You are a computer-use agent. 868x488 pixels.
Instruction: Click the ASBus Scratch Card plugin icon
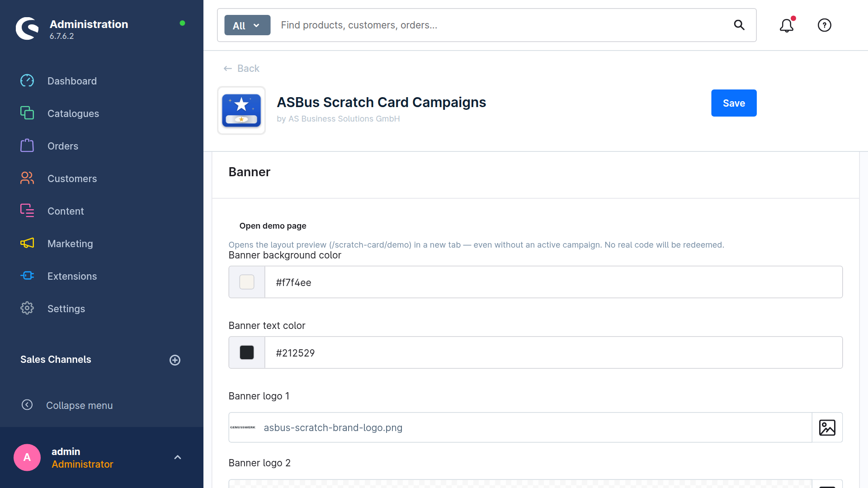(x=241, y=111)
